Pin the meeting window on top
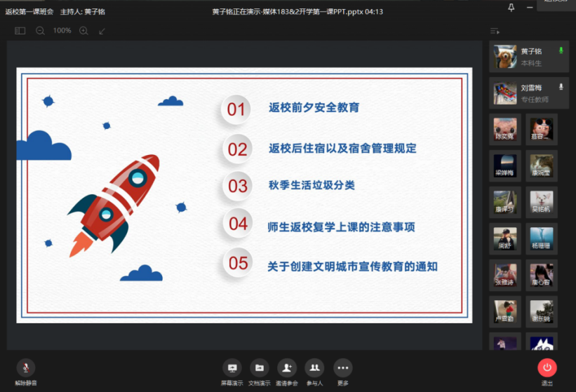576x392 pixels. click(511, 8)
